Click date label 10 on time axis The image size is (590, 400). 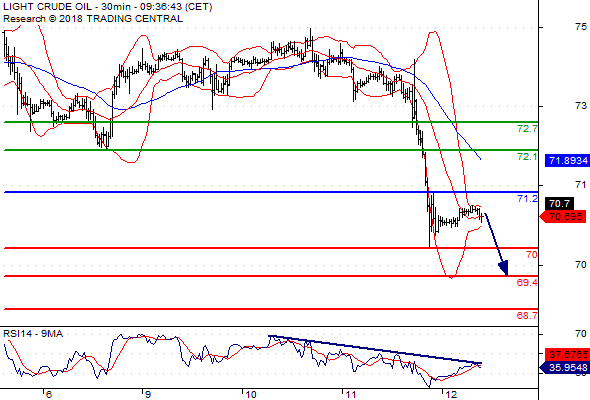251,394
